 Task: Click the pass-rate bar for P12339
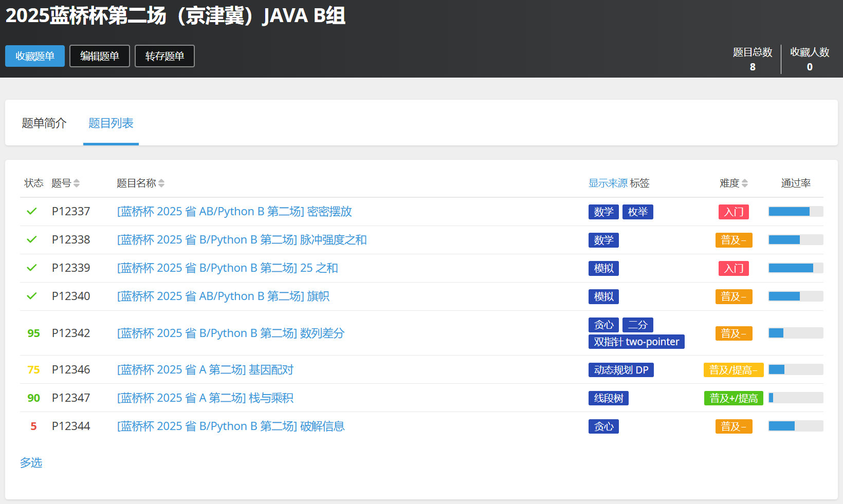click(x=796, y=268)
